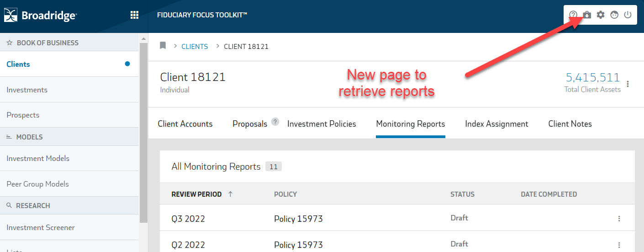This screenshot has width=644, height=252.
Task: Open the apps grid menu icon
Action: [x=134, y=15]
